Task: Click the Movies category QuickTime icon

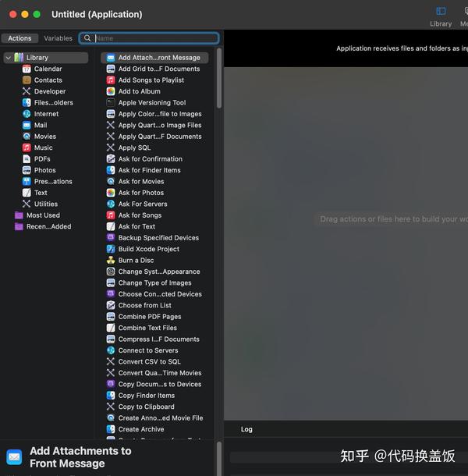Action: click(27, 137)
